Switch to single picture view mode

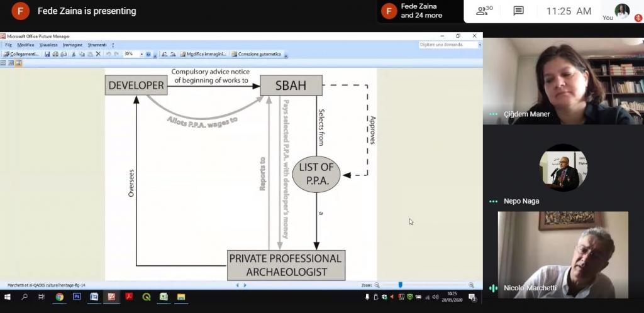(18, 63)
